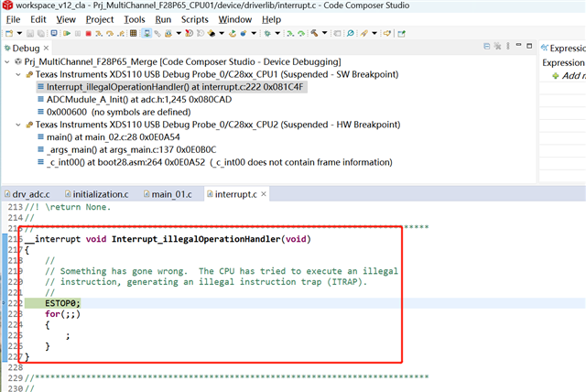Switch to the initialization.c editor tab
This screenshot has width=586, height=392.
tap(96, 194)
